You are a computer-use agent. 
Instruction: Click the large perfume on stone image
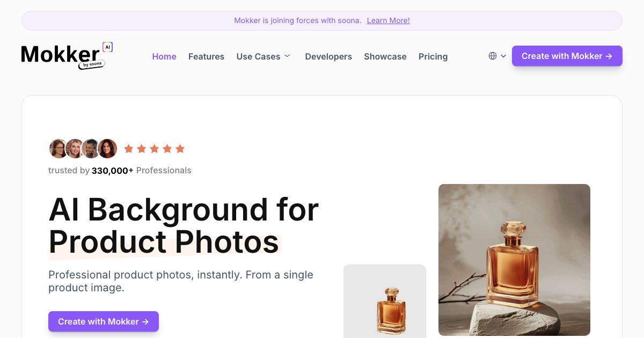coord(514,260)
